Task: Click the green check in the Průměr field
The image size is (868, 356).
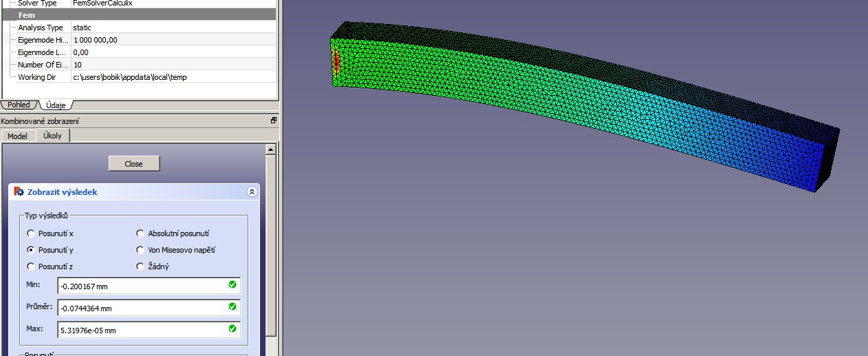Action: pyautogui.click(x=232, y=306)
